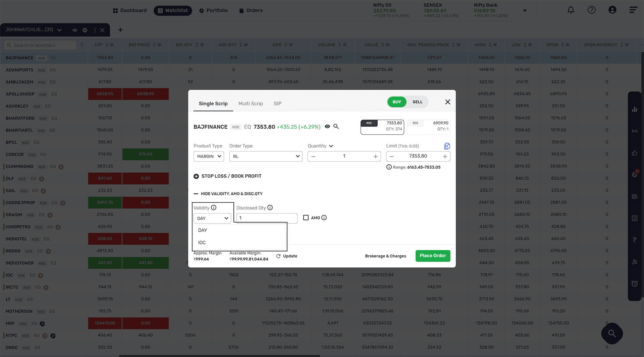Select the BSE exchange quote box
The height and width of the screenshot is (357, 644).
tap(428, 127)
